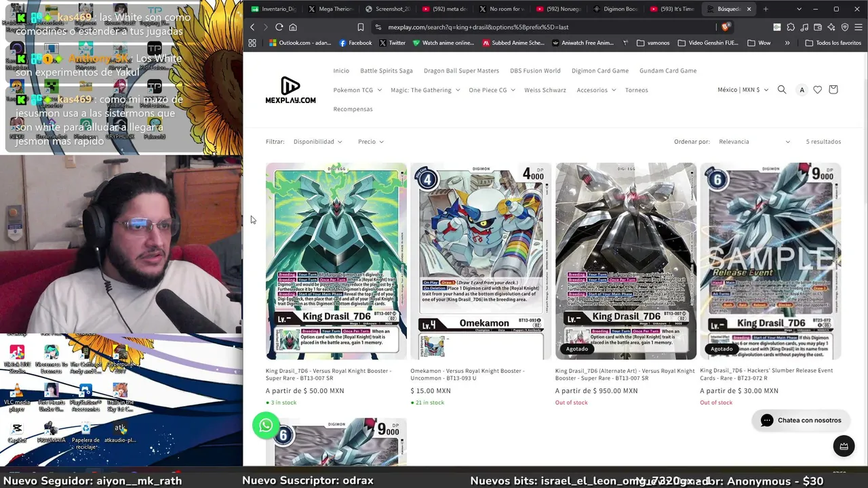
Task: Open the vamonos bookmarks folder
Action: (x=653, y=43)
